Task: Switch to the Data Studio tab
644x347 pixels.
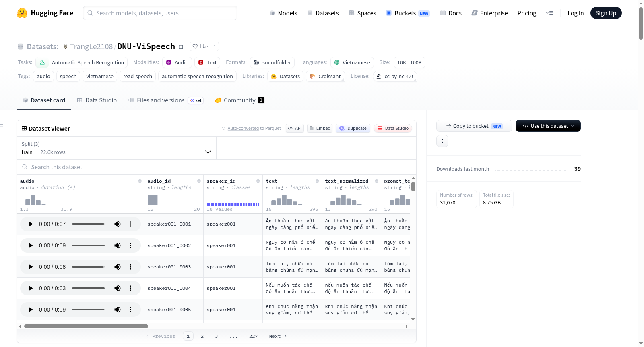Action: 97,100
